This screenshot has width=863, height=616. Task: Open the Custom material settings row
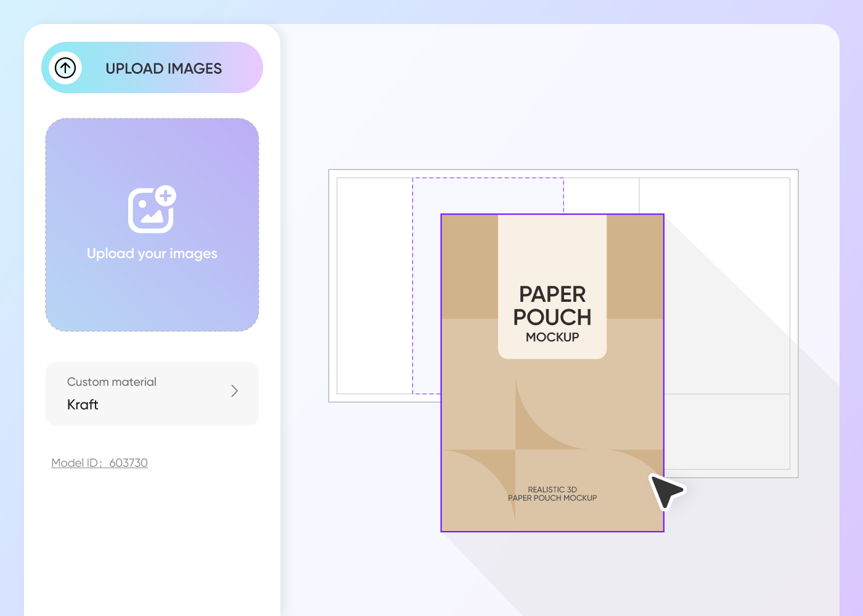point(152,394)
